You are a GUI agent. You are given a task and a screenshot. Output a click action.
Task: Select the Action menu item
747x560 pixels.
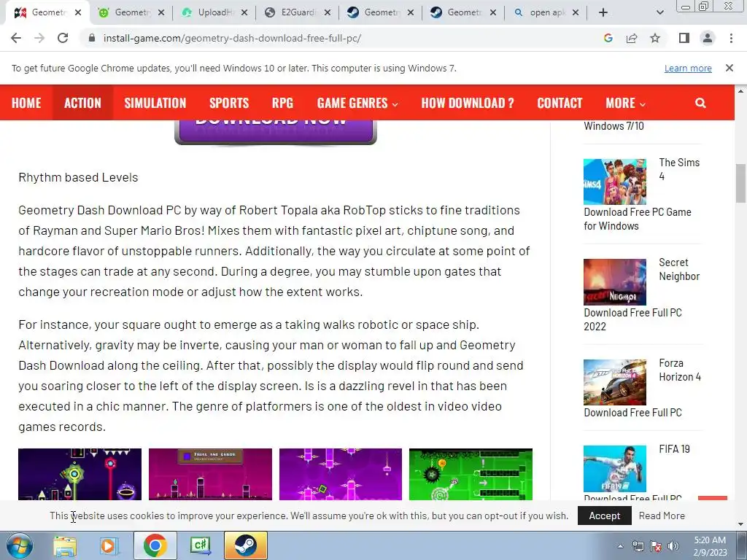click(x=82, y=103)
